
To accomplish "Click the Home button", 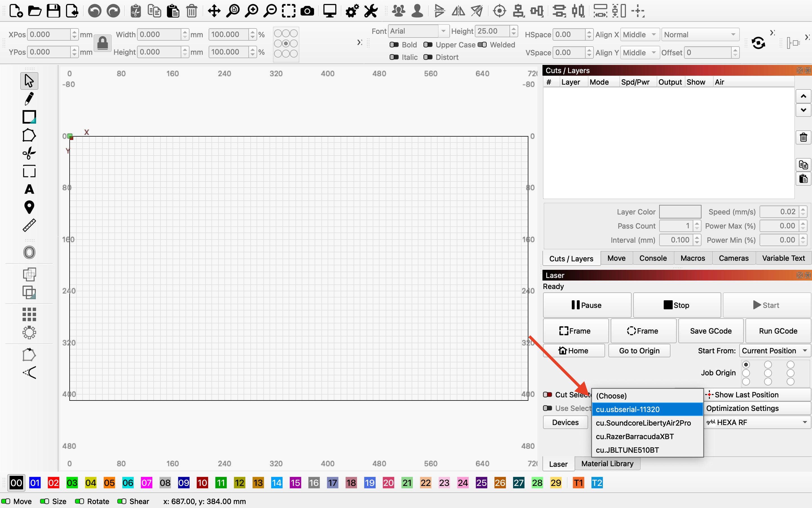I will click(x=574, y=351).
